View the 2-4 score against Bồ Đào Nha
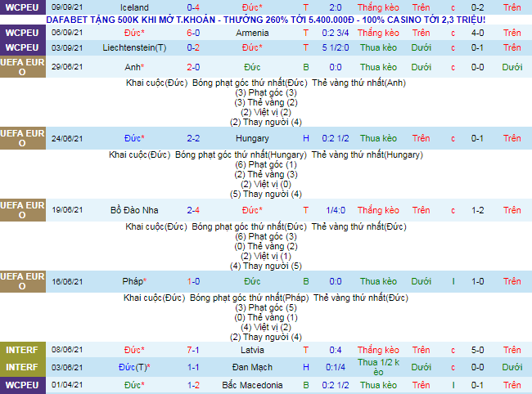 (x=194, y=210)
